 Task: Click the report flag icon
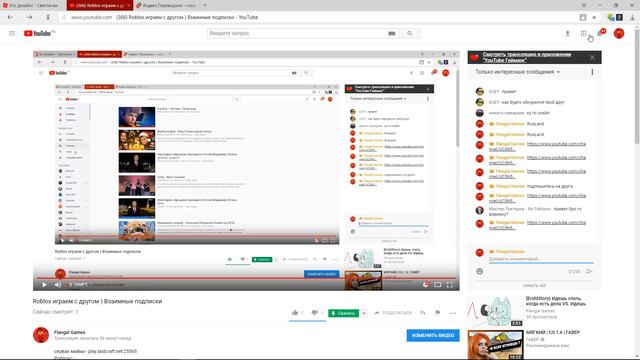(438, 313)
